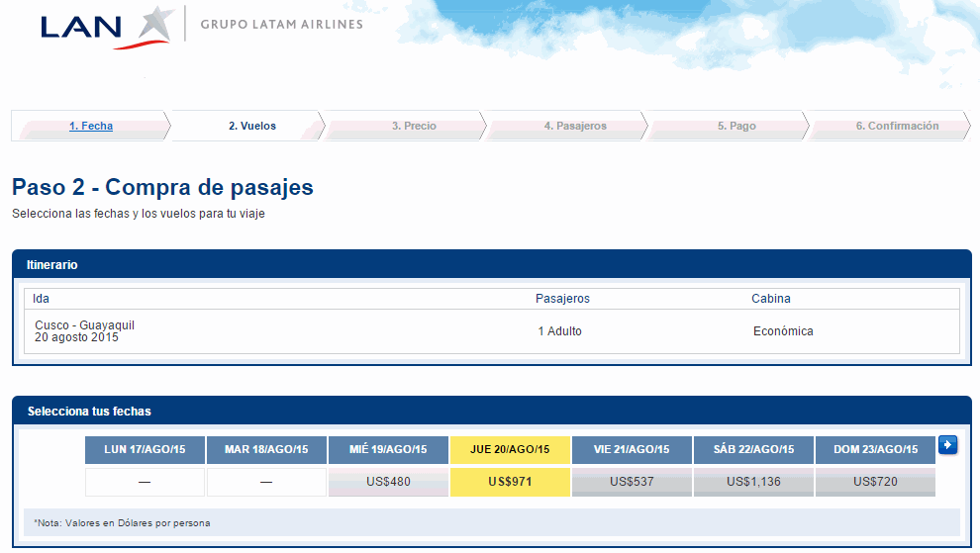The width and height of the screenshot is (980, 553).
Task: Choose the US$480 fare
Action: (388, 483)
